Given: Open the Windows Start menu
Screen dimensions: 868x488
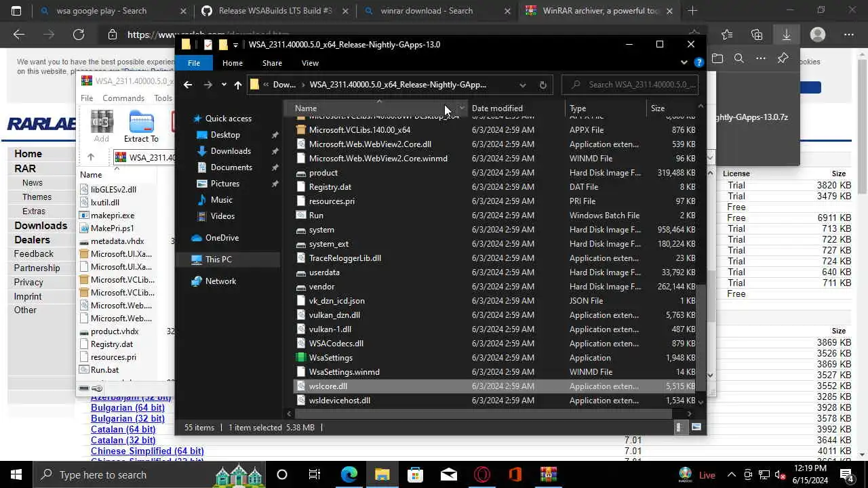Looking at the screenshot, I should (16, 474).
